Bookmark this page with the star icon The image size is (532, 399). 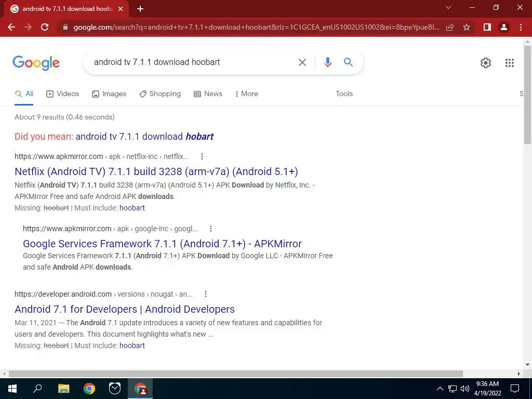click(467, 27)
